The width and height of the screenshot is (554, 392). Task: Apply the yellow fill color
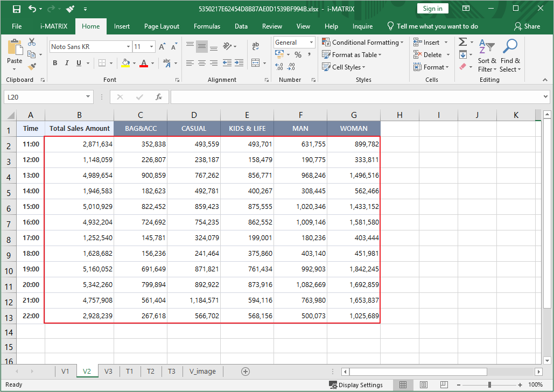tap(125, 63)
